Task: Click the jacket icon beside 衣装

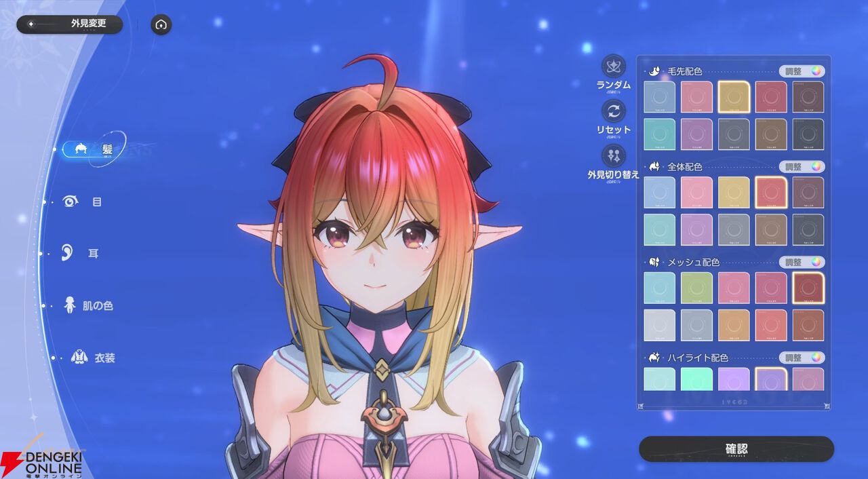Action: 79,358
